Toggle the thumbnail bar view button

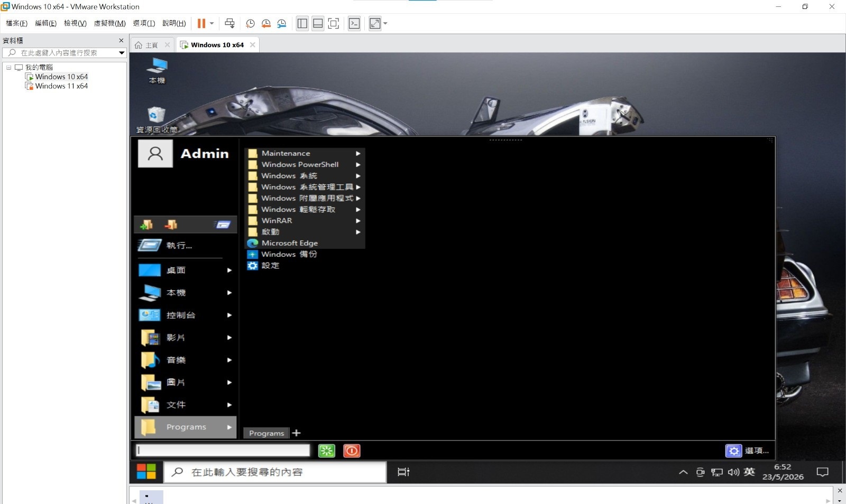318,23
